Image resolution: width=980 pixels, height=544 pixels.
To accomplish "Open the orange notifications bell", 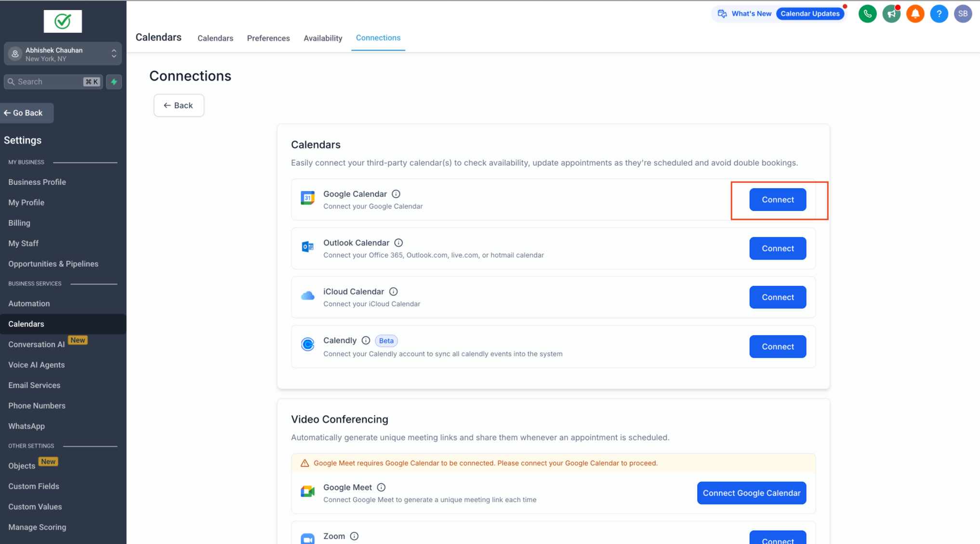I will point(915,14).
